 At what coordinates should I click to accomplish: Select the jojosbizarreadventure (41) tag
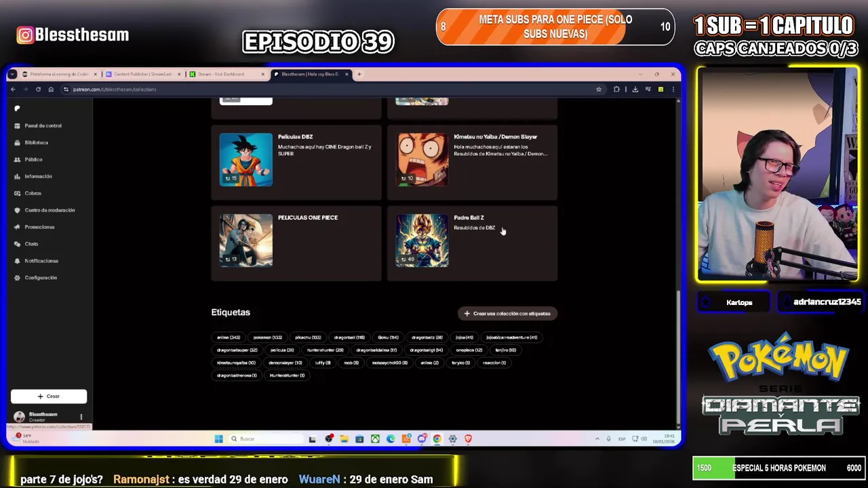coord(512,338)
